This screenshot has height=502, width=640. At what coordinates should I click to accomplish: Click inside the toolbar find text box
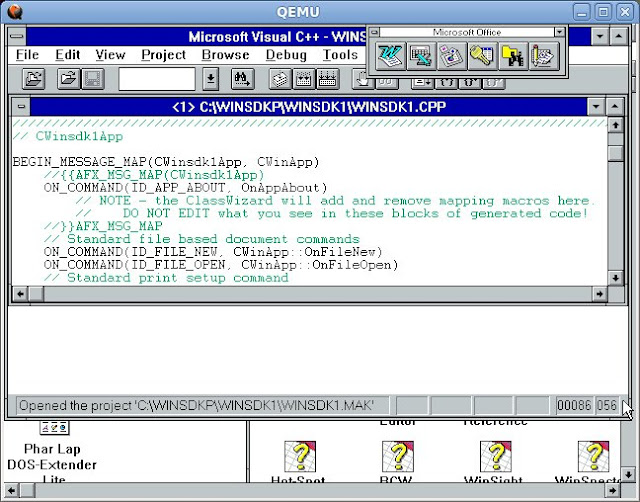(157, 79)
